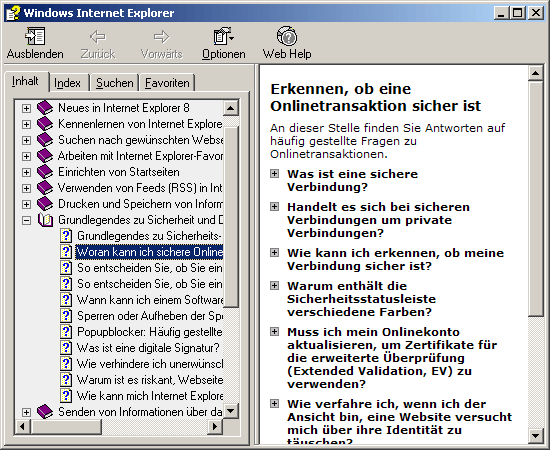Click contents tree horizontal scrollbar left arrow
The height and width of the screenshot is (450, 550).
(x=23, y=427)
